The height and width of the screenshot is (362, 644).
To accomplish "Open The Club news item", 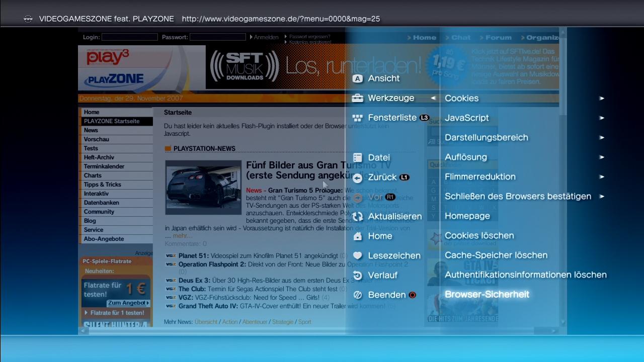I will coord(258,289).
